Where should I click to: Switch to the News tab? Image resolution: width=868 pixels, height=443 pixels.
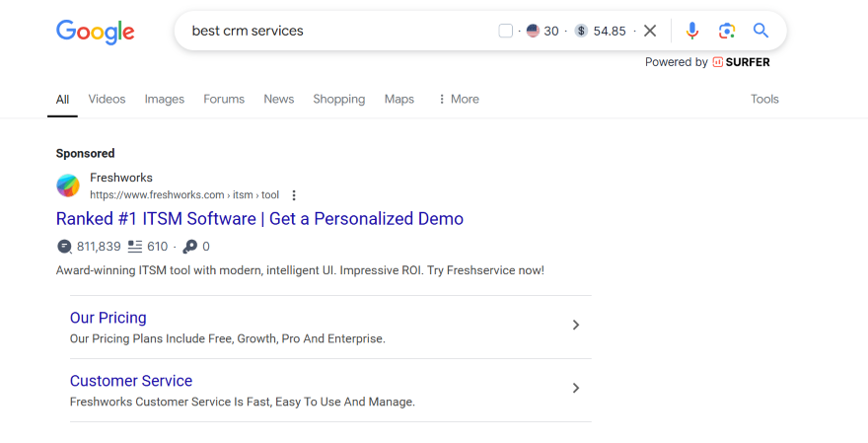click(278, 99)
